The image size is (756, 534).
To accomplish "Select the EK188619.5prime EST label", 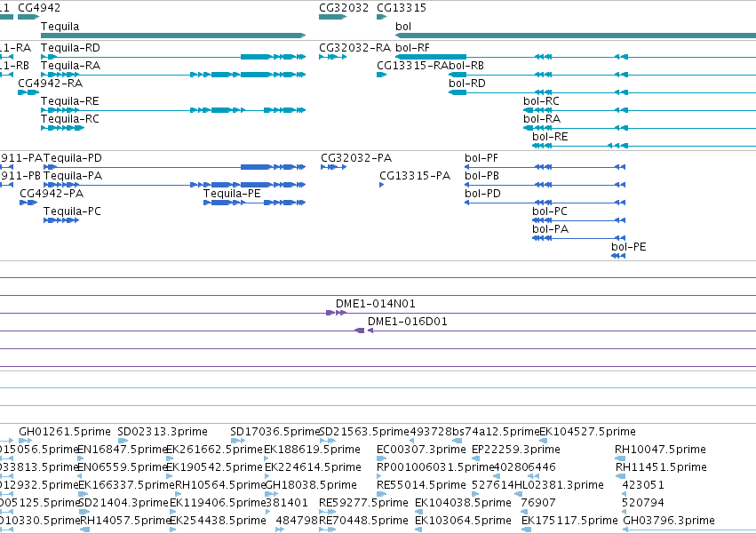I will (312, 450).
